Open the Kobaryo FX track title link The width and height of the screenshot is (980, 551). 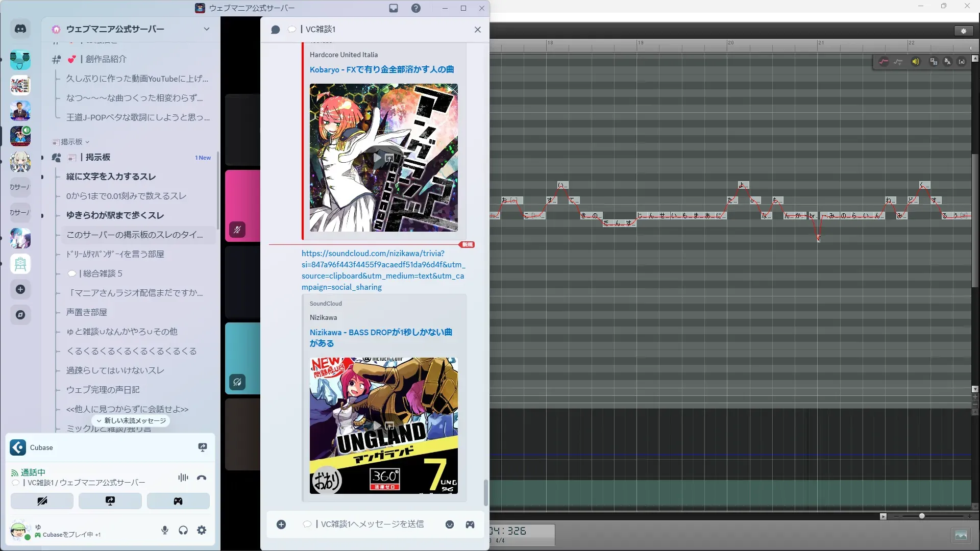(x=381, y=69)
